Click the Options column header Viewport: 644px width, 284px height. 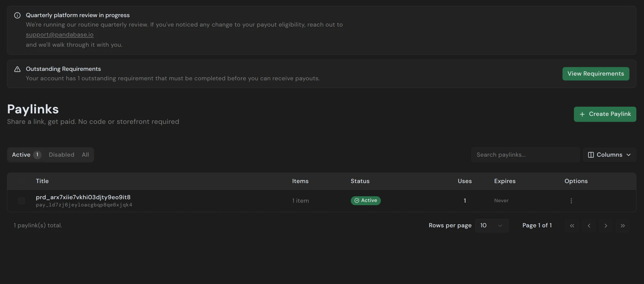[x=576, y=181]
